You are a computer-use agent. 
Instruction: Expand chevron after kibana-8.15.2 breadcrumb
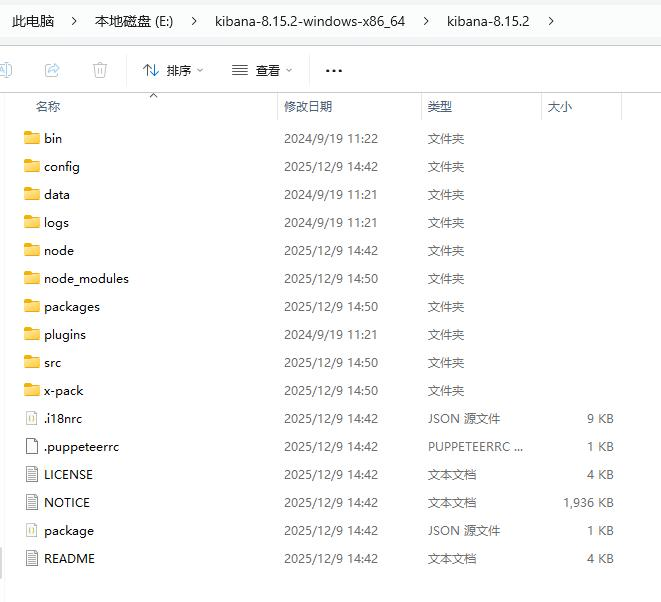click(551, 21)
